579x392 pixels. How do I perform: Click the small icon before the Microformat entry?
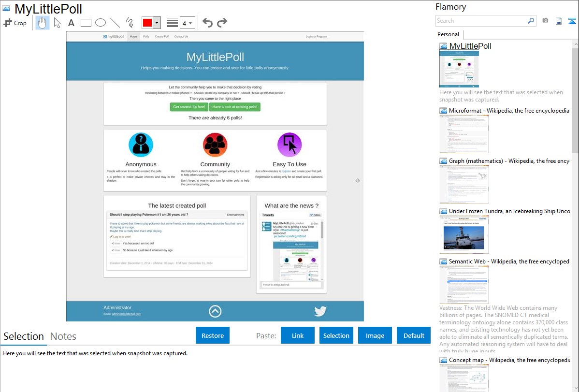[x=443, y=111]
